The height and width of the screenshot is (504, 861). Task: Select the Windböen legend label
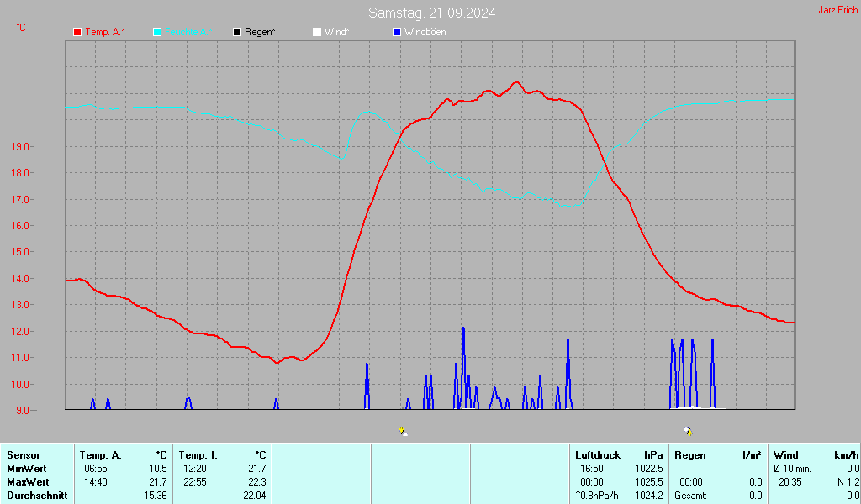(425, 32)
